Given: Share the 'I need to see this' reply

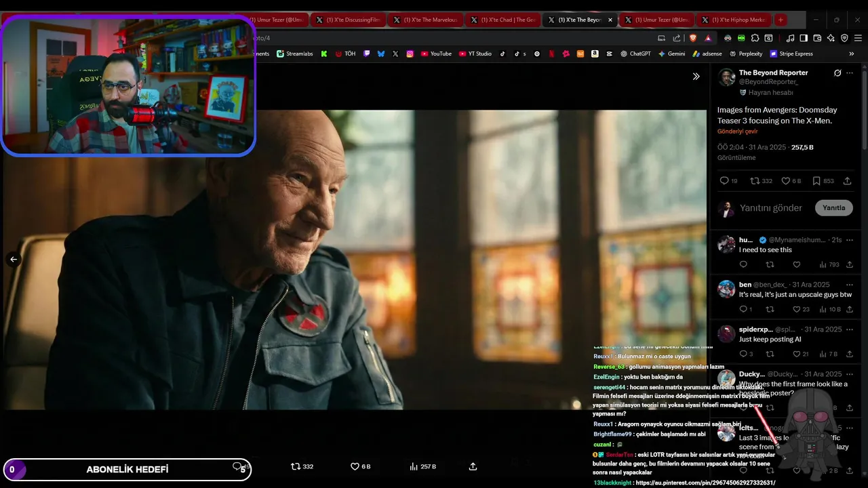Looking at the screenshot, I should point(849,264).
